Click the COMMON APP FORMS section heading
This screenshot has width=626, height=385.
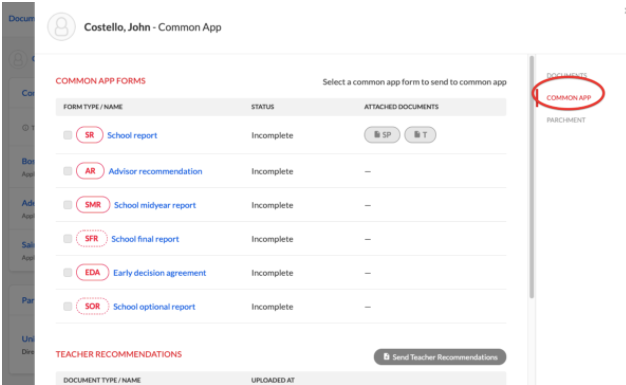101,81
